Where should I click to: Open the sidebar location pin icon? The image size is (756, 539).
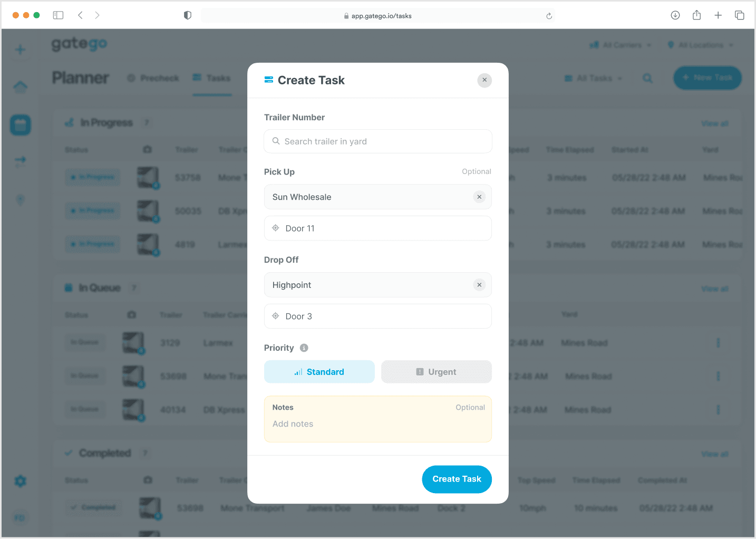point(21,200)
